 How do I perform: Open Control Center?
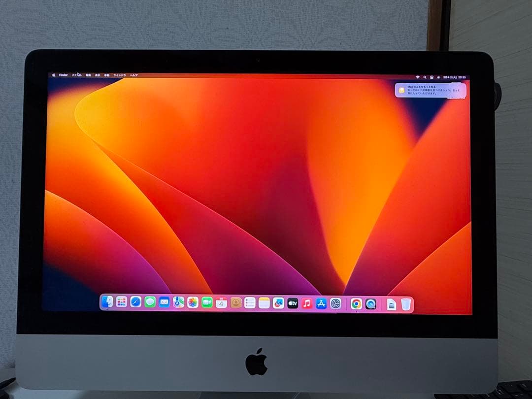click(x=432, y=76)
